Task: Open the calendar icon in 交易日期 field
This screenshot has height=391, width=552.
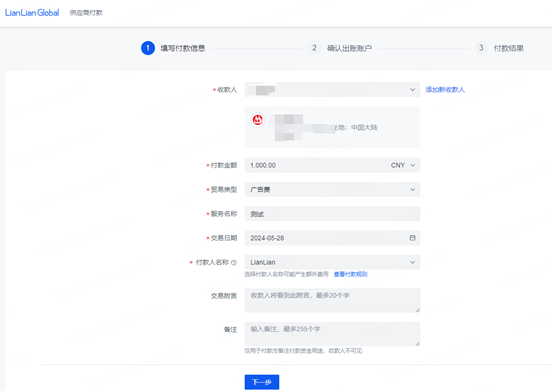Action: [x=412, y=238]
